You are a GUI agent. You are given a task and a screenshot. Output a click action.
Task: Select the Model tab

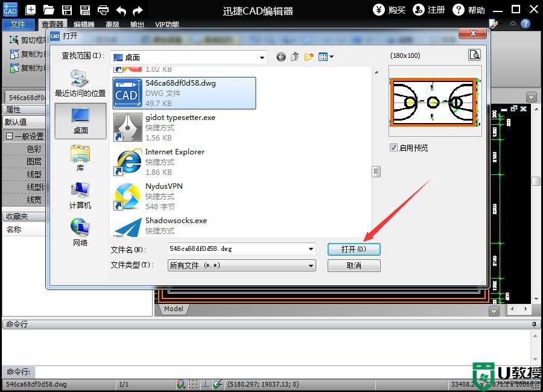[x=174, y=309]
